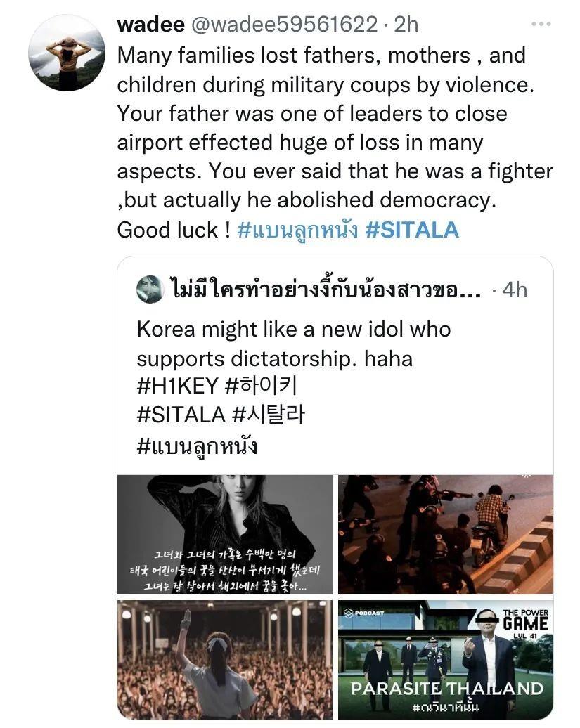Screen dimensions: 580x728
Task: Click the blue bold #SITALA hashtag
Action: [412, 230]
